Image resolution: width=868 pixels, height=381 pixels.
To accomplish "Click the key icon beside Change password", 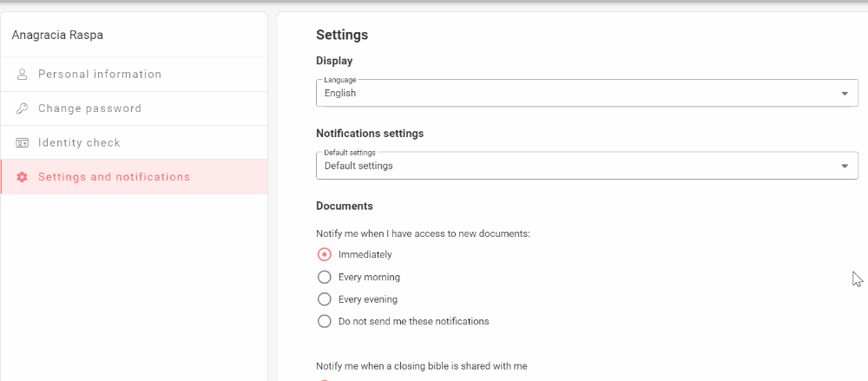I will point(23,108).
